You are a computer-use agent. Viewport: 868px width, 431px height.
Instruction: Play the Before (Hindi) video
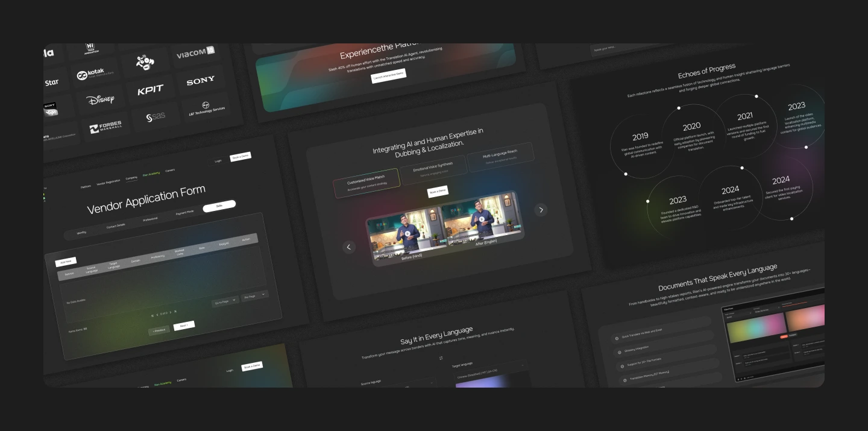pos(407,234)
